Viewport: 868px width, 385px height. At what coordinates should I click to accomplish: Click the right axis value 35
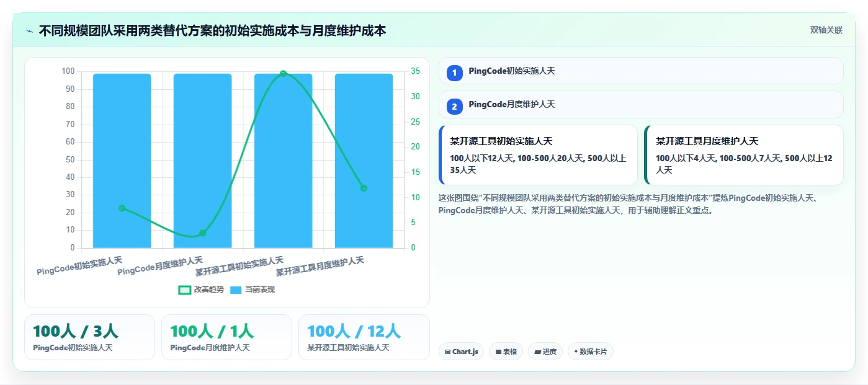click(415, 71)
